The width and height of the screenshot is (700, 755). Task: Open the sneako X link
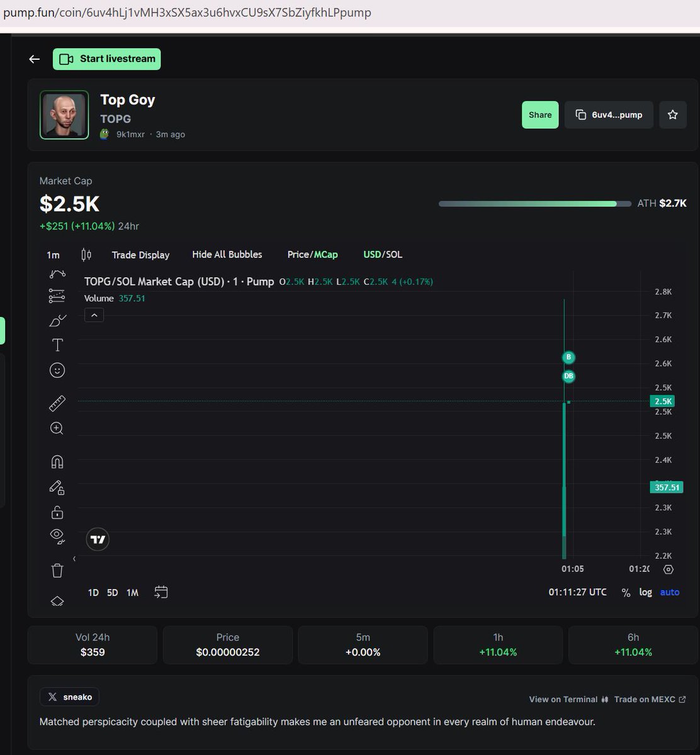pos(69,696)
